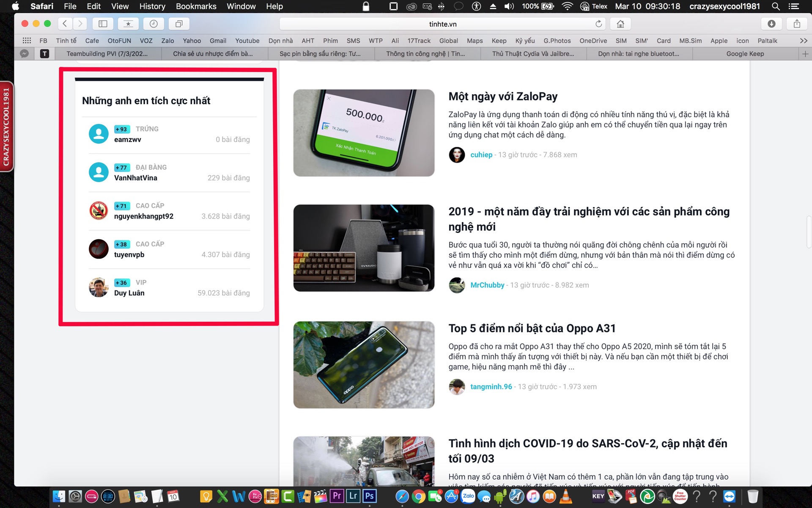This screenshot has width=812, height=508.
Task: Open Top 5 điểm nổi bật Oppo A31
Action: [x=532, y=329]
